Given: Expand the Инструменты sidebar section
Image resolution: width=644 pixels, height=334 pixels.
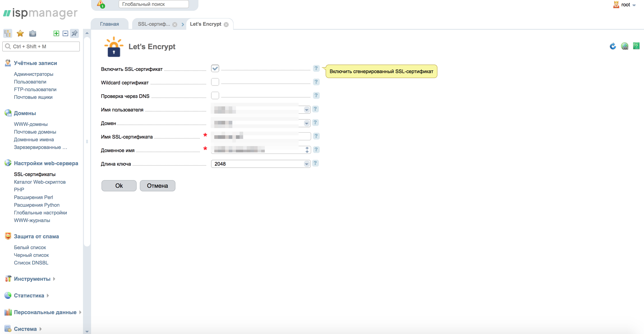Looking at the screenshot, I should [x=32, y=279].
